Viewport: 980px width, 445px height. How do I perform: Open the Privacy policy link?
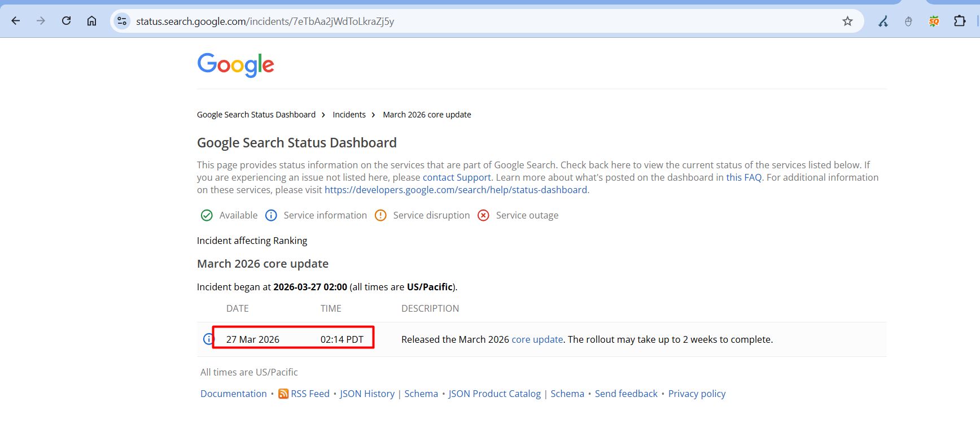click(x=697, y=394)
